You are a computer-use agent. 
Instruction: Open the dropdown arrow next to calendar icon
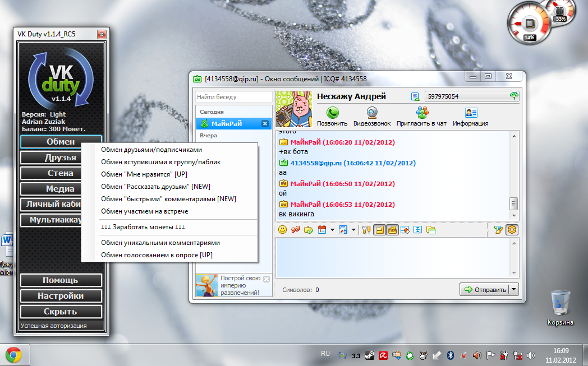pyautogui.click(x=332, y=230)
